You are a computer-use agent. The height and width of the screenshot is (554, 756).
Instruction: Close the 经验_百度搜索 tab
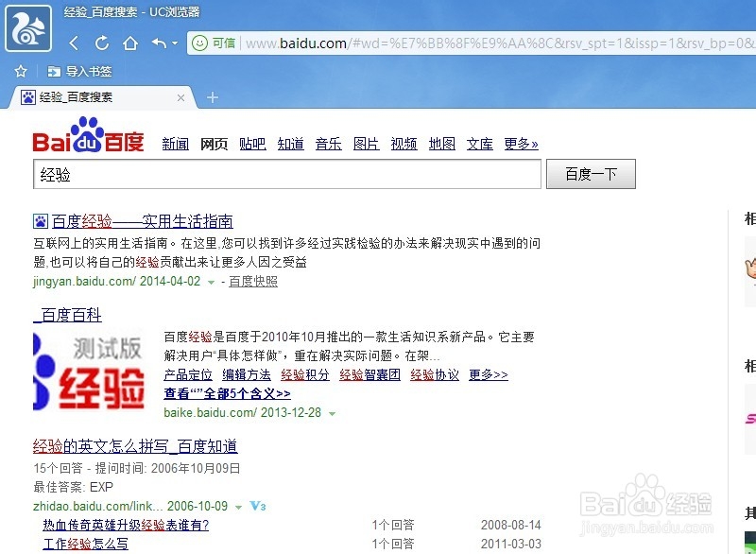pos(180,98)
